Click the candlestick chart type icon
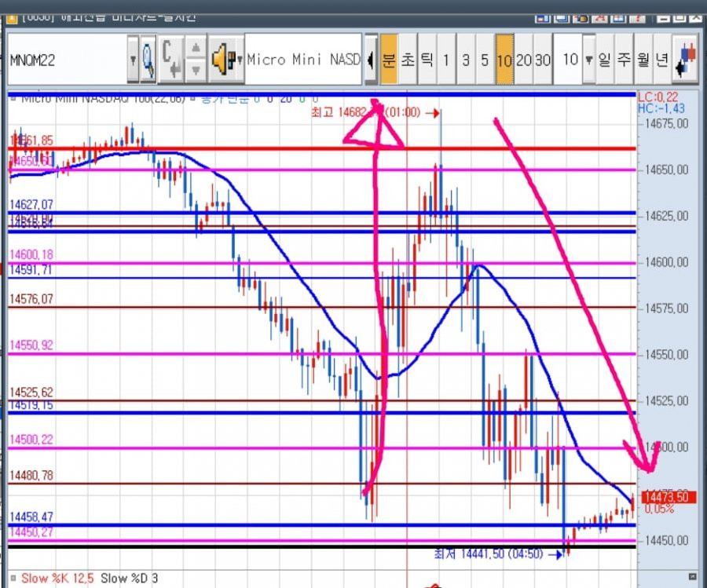 pyautogui.click(x=686, y=60)
